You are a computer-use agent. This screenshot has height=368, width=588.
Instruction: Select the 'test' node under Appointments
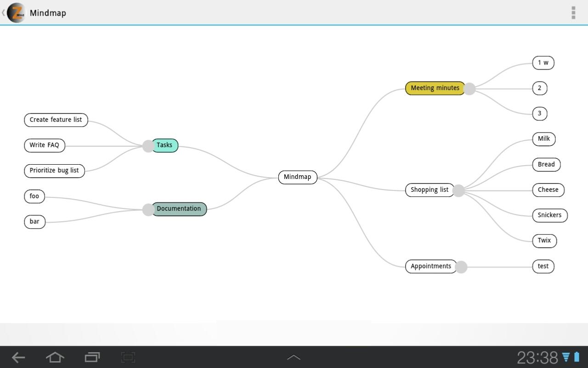543,266
